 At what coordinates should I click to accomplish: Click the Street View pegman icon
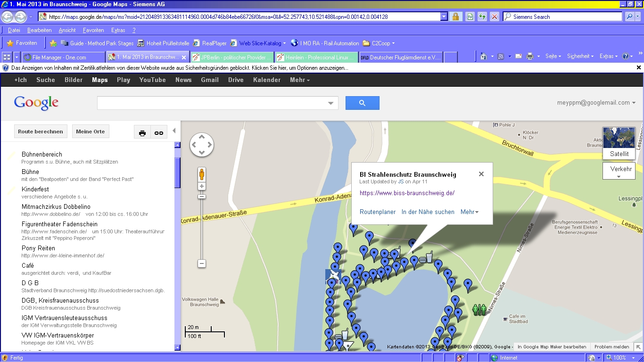click(202, 174)
